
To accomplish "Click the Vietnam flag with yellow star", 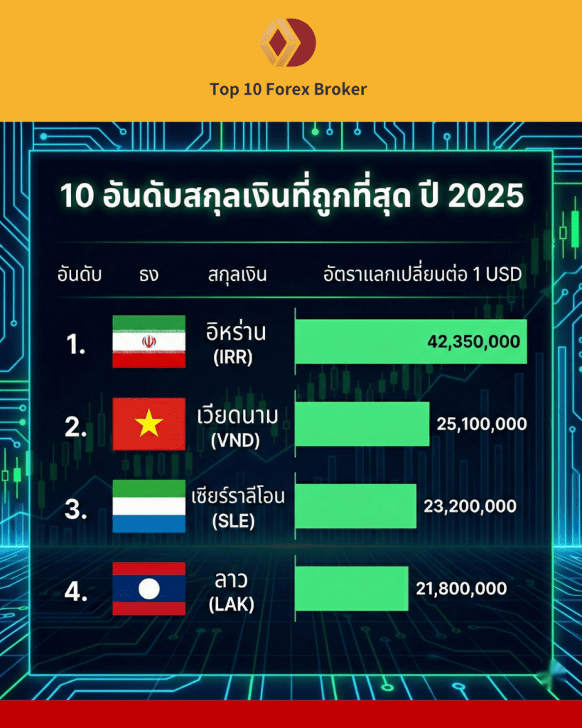I will point(149,424).
